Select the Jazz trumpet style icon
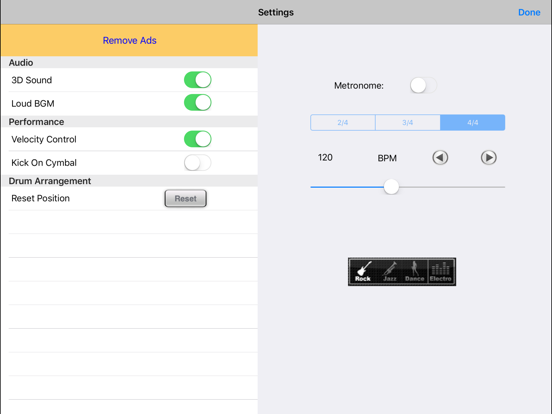 click(389, 271)
